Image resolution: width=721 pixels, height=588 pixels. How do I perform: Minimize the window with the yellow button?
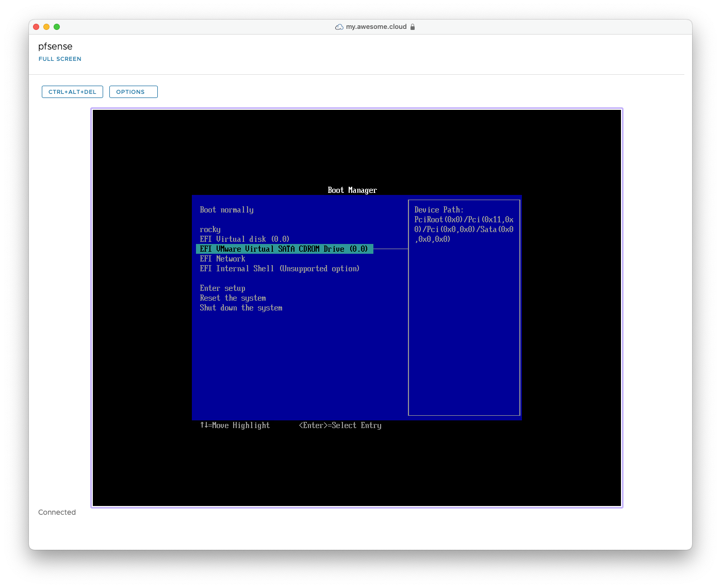pyautogui.click(x=46, y=27)
